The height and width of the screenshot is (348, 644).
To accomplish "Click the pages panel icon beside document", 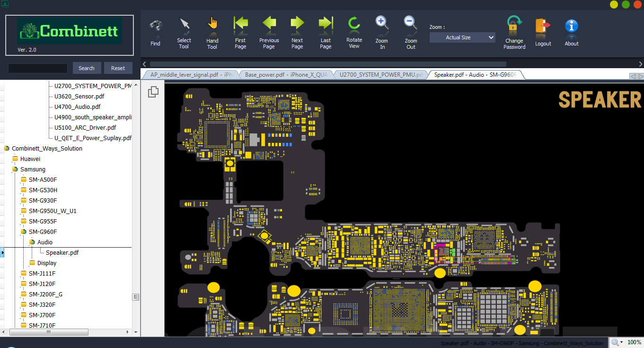I will tap(153, 92).
